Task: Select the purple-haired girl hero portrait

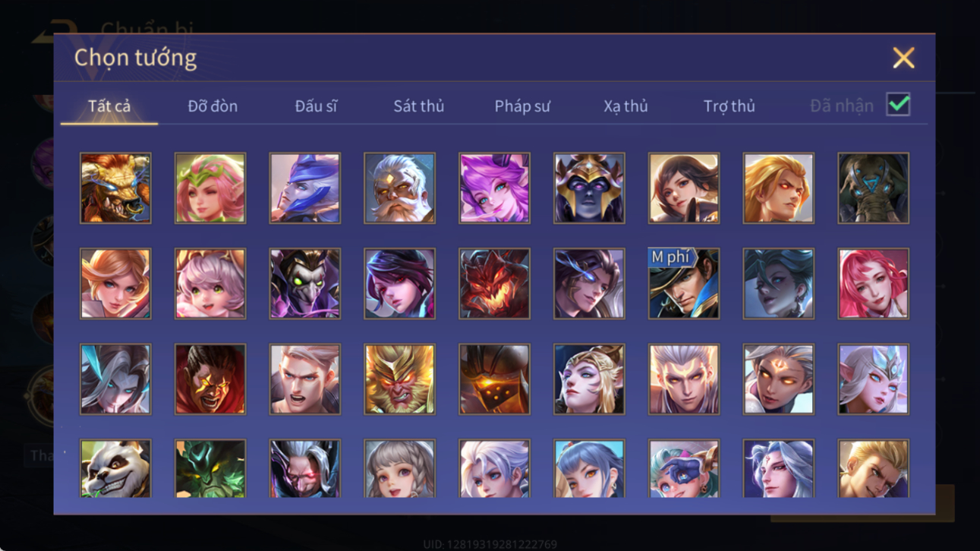Action: point(494,188)
